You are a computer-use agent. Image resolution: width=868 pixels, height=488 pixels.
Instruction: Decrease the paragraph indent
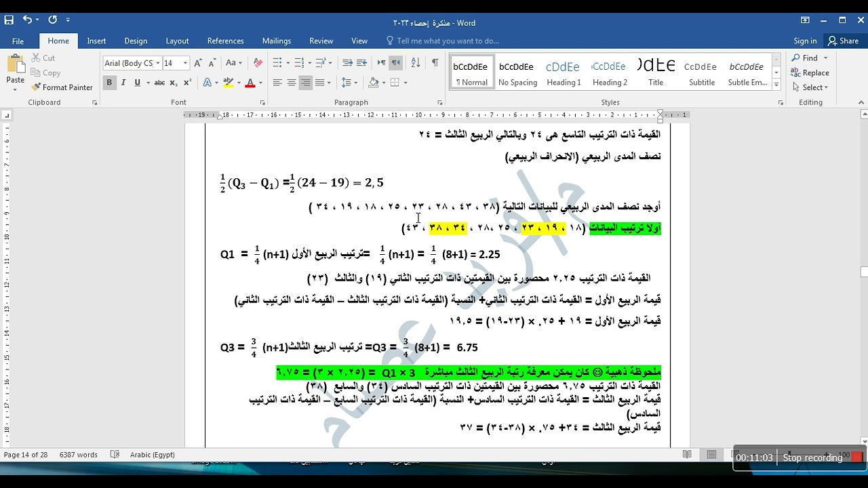348,63
